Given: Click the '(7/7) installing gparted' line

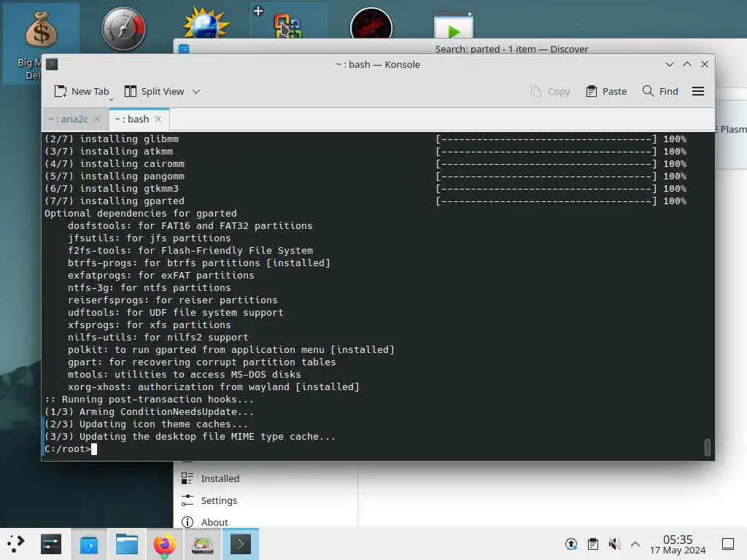Looking at the screenshot, I should click(115, 201).
